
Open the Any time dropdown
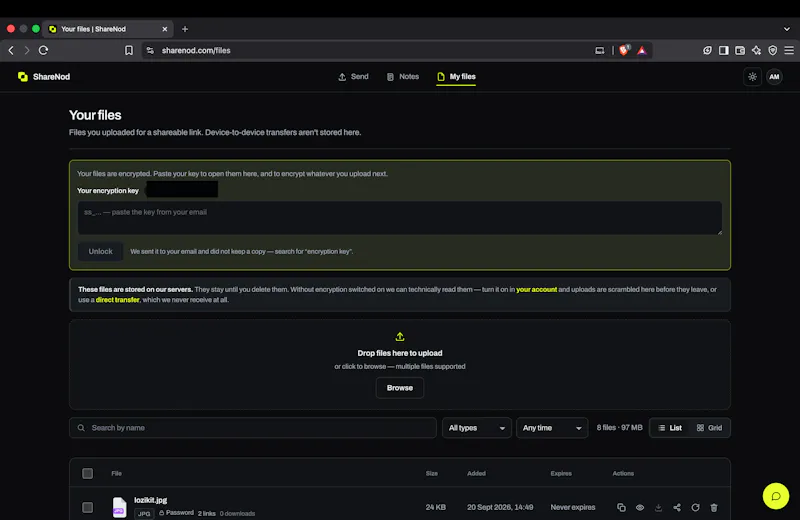pyautogui.click(x=552, y=428)
